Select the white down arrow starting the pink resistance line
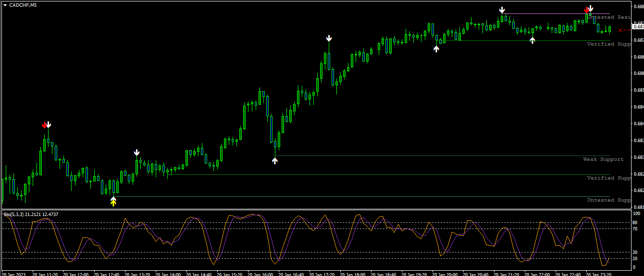The image size is (644, 276). (x=502, y=10)
